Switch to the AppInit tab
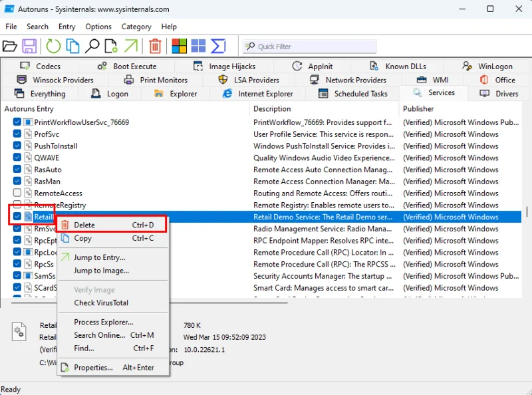The width and height of the screenshot is (532, 395). (x=312, y=66)
